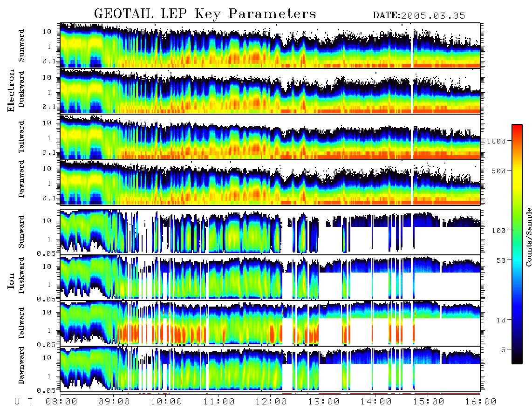Select the Ion Sunward axis label
This screenshot has height=410, width=532.
point(21,232)
